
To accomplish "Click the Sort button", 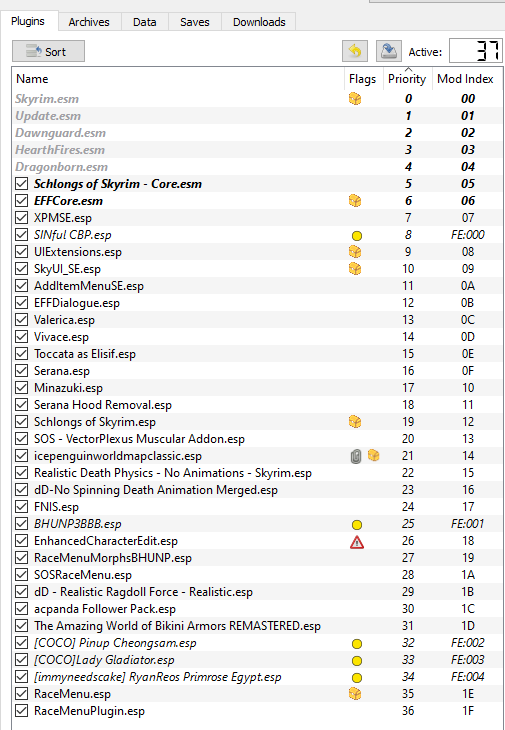I will (48, 51).
